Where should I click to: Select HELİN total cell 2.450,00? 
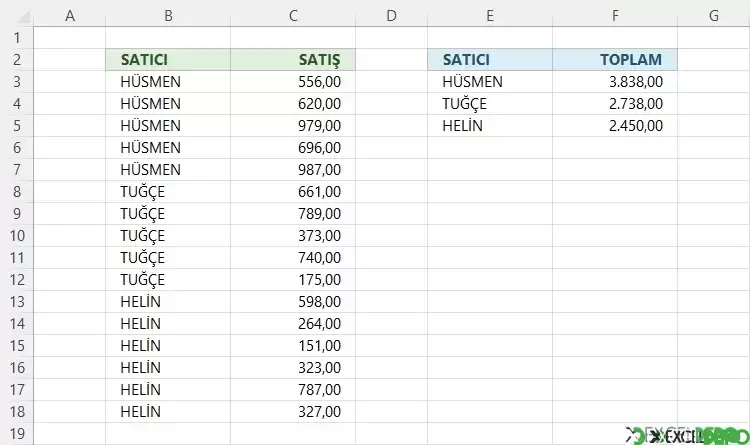(x=615, y=126)
